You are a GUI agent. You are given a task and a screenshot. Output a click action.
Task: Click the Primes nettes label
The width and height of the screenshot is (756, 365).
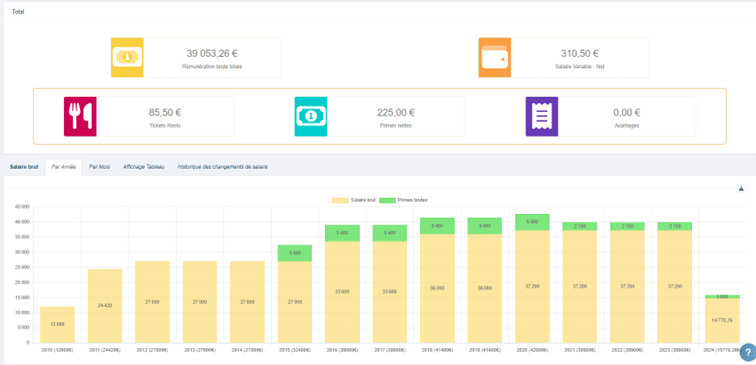[x=396, y=125]
